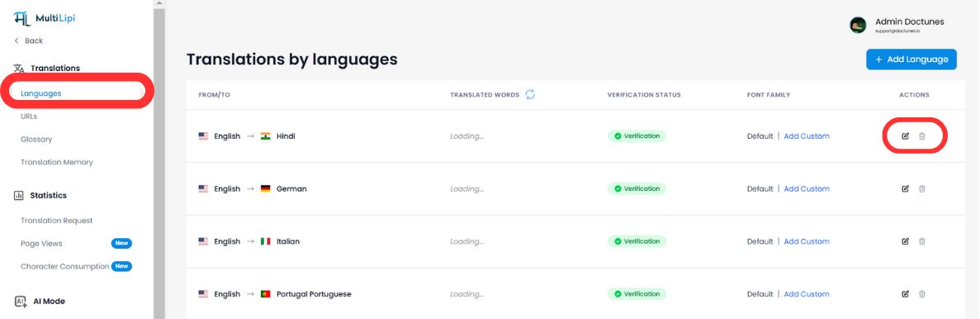
Task: Delete the English to German language pair
Action: pyautogui.click(x=922, y=189)
